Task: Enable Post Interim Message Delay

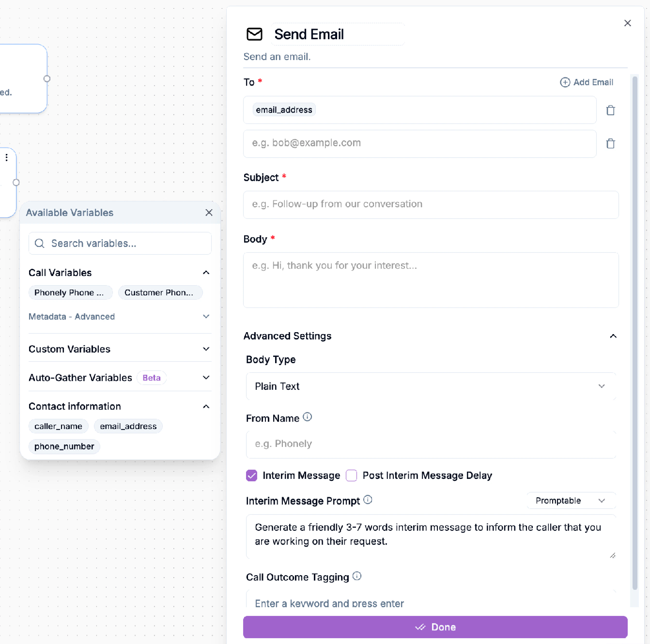Action: [351, 475]
